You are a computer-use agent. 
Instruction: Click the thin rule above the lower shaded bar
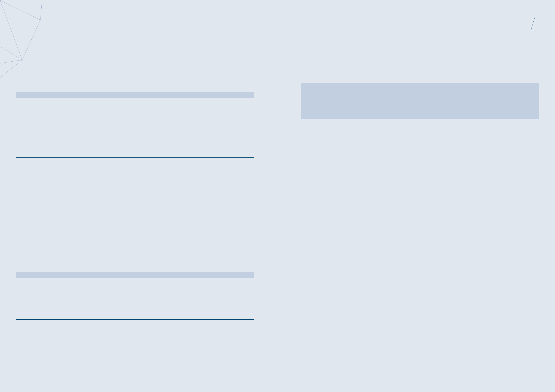click(135, 266)
